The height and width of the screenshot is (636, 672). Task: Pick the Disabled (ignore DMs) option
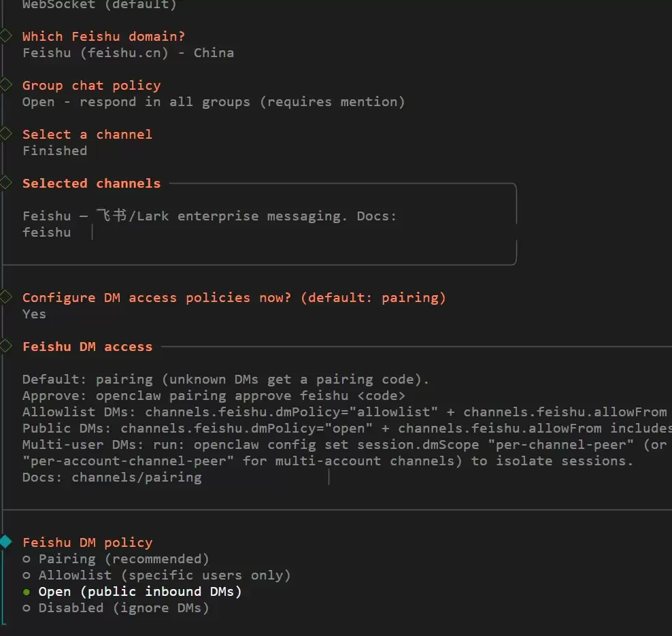coord(116,607)
